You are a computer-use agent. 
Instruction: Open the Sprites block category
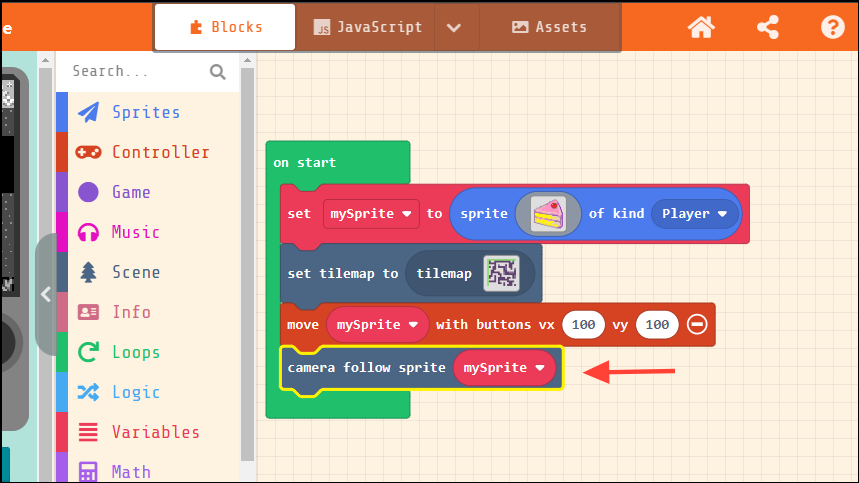pyautogui.click(x=145, y=112)
